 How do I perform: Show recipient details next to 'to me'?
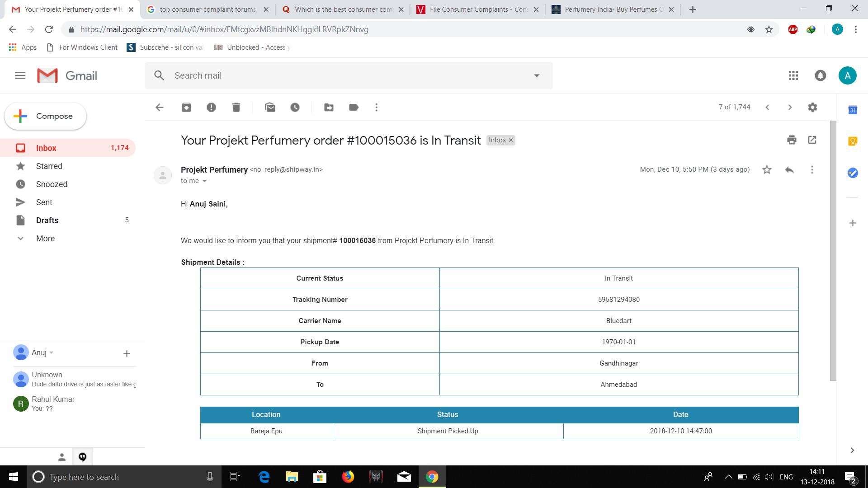[x=204, y=181]
